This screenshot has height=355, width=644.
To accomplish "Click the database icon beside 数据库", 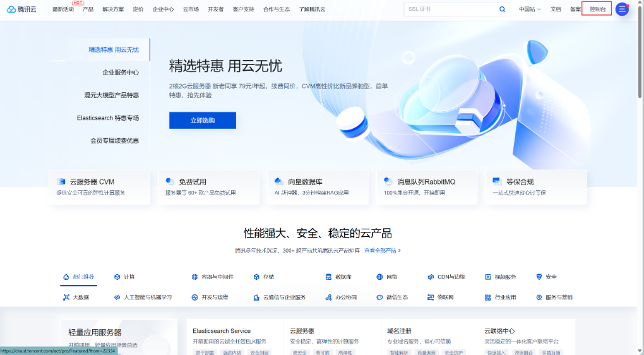I will [x=328, y=277].
